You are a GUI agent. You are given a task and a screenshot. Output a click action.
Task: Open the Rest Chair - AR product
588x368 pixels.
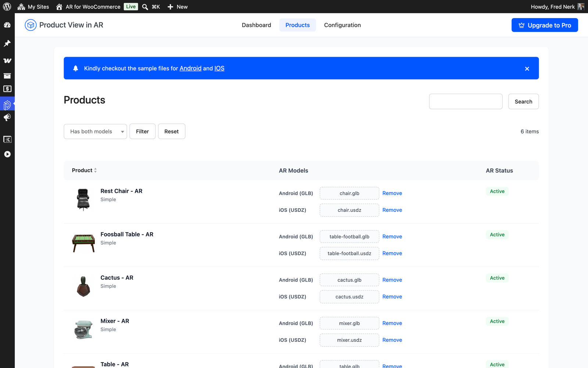121,191
